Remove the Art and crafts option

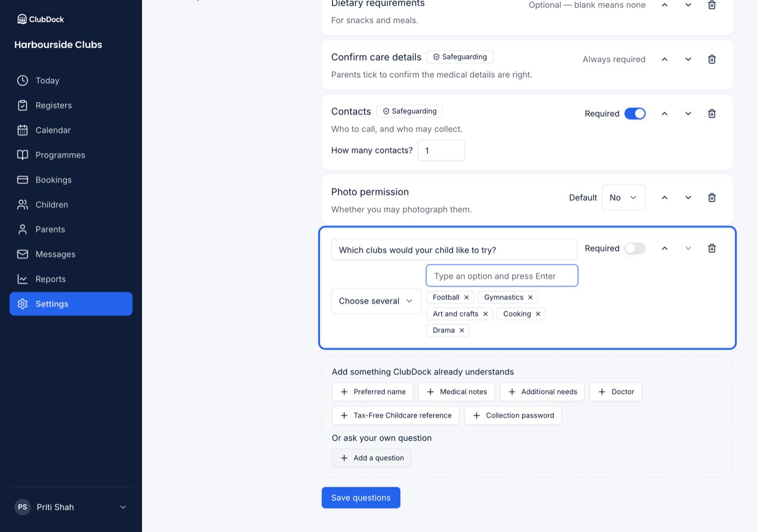pyautogui.click(x=486, y=314)
